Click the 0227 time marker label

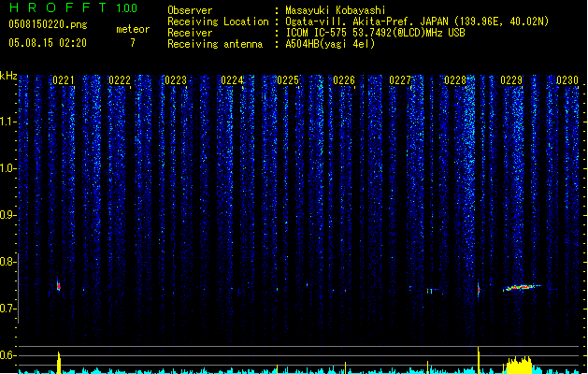pyautogui.click(x=400, y=80)
